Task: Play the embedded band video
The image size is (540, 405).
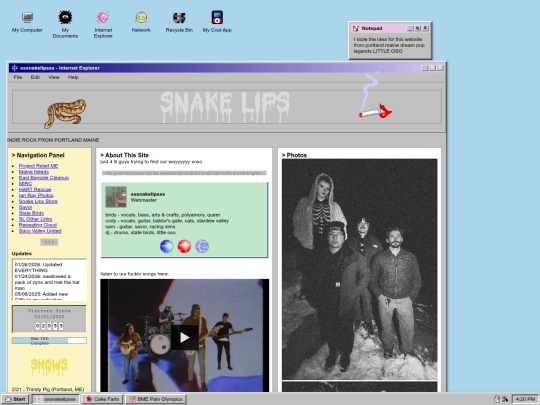Action: pos(185,338)
